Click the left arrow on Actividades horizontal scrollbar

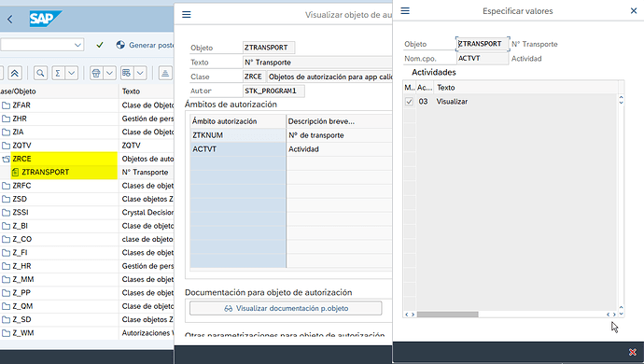pos(407,315)
